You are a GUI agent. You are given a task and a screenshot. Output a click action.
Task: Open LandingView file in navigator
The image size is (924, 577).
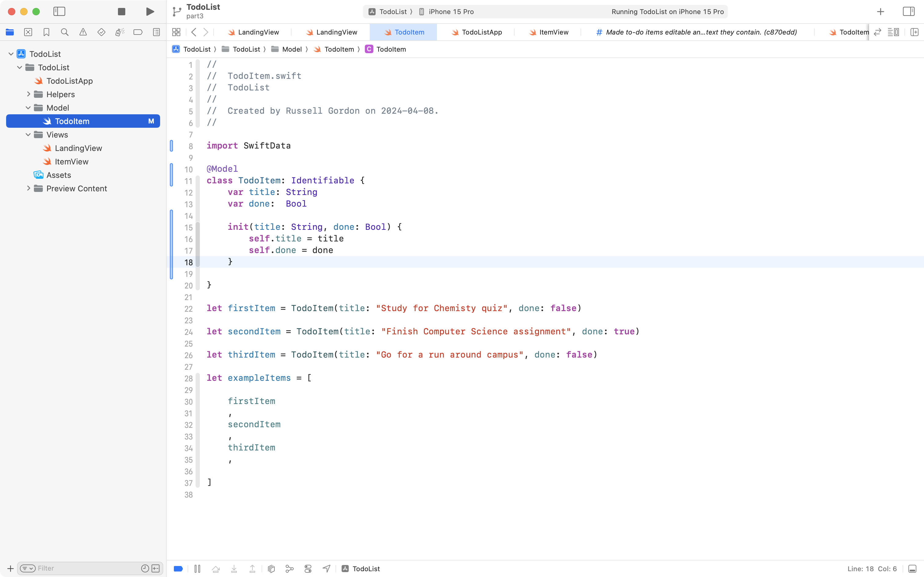pos(78,148)
